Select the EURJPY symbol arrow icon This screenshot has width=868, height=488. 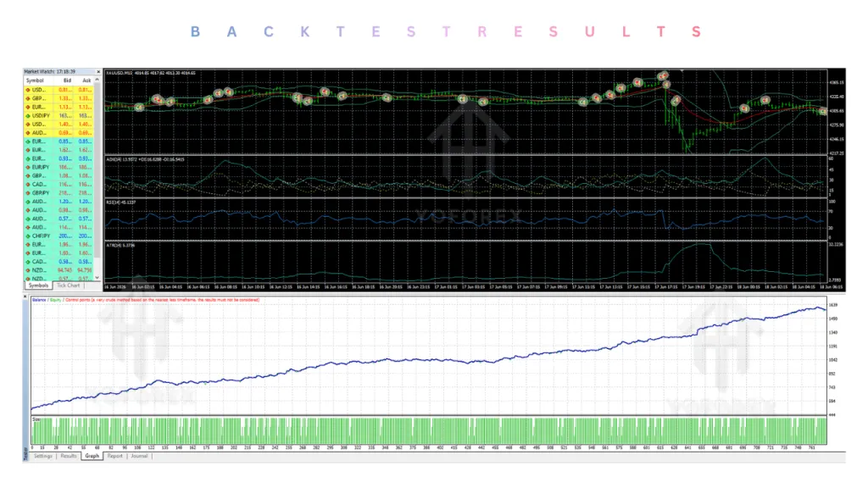(x=28, y=167)
